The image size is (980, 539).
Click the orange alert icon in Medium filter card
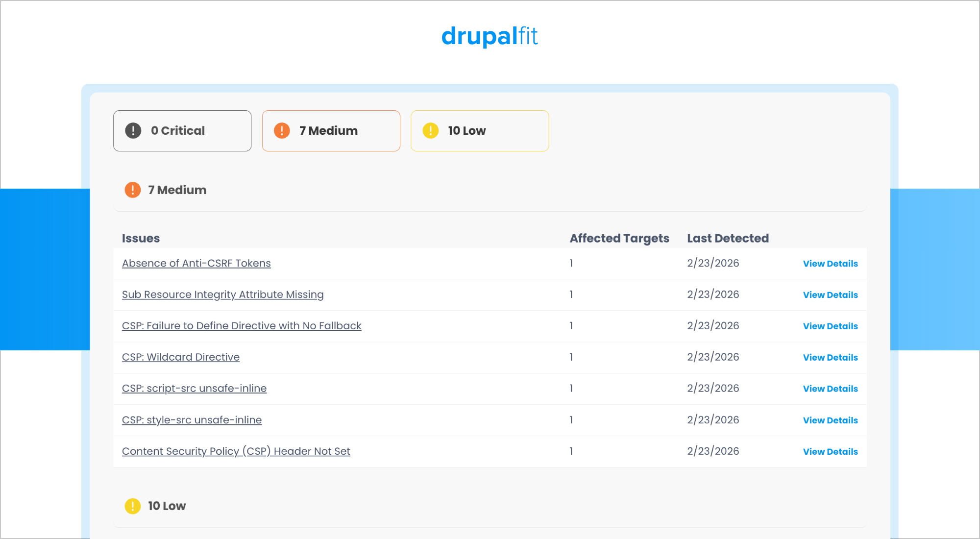282,131
